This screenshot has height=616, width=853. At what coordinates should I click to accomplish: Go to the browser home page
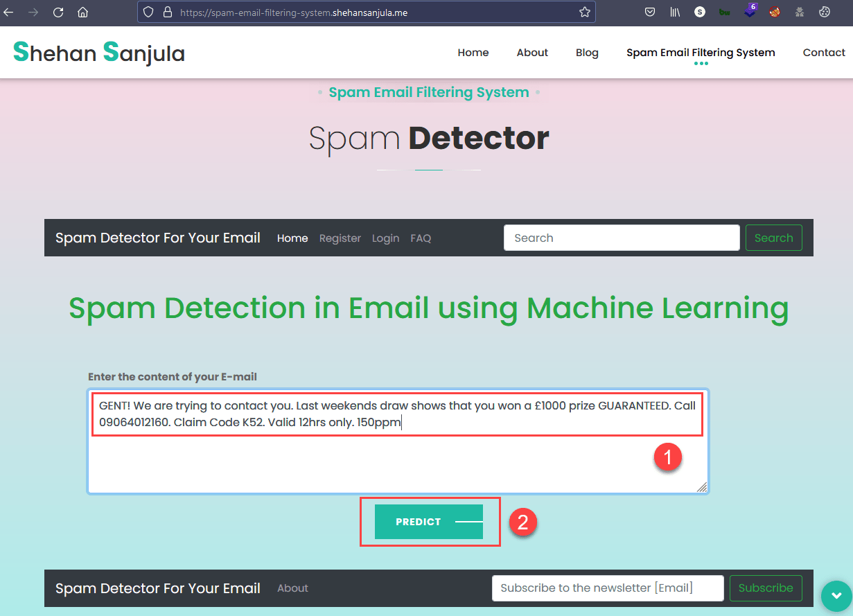[x=83, y=12]
